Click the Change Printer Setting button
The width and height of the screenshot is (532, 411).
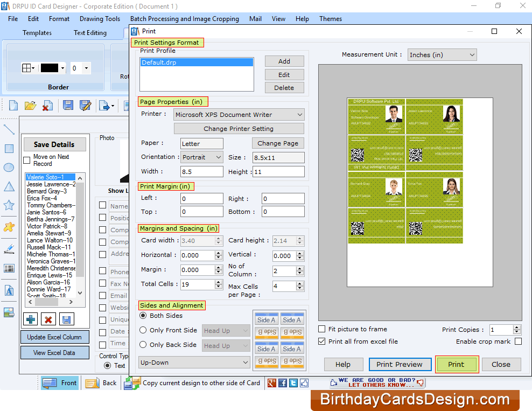239,129
